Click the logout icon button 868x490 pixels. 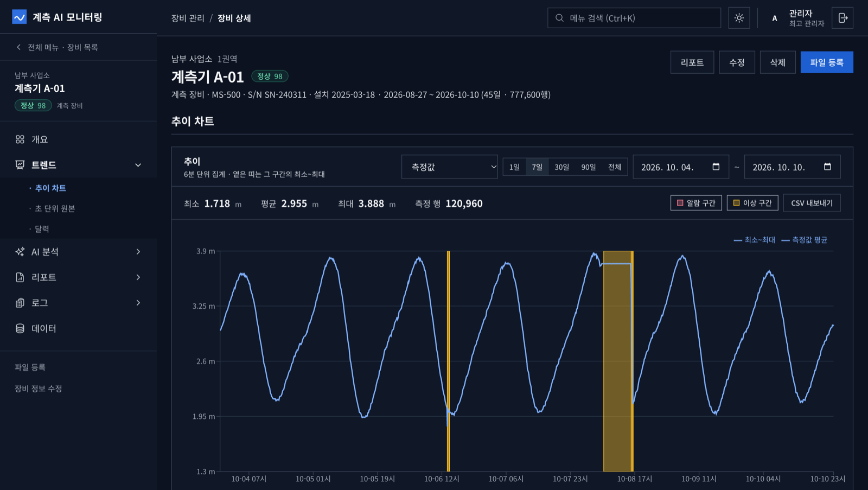[843, 18]
